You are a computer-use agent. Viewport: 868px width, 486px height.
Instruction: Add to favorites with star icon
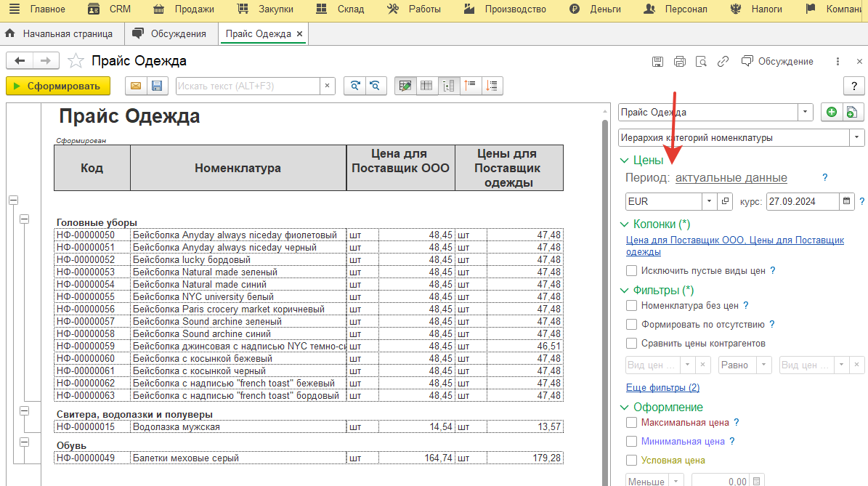(75, 61)
